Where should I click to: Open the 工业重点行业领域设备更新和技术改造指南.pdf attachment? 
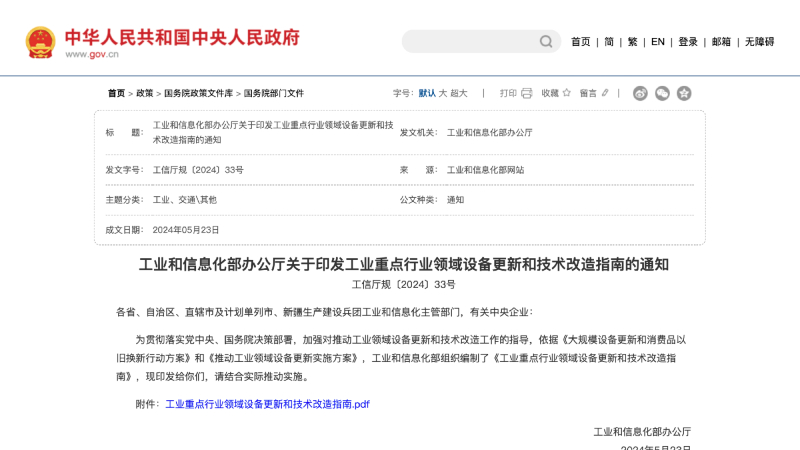pos(267,404)
